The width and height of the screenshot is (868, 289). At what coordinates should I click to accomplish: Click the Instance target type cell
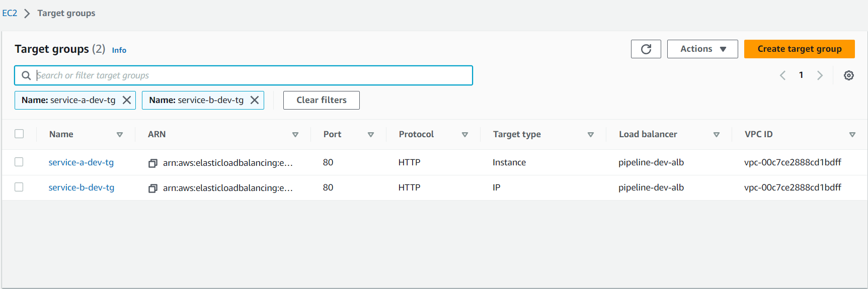[x=509, y=162]
